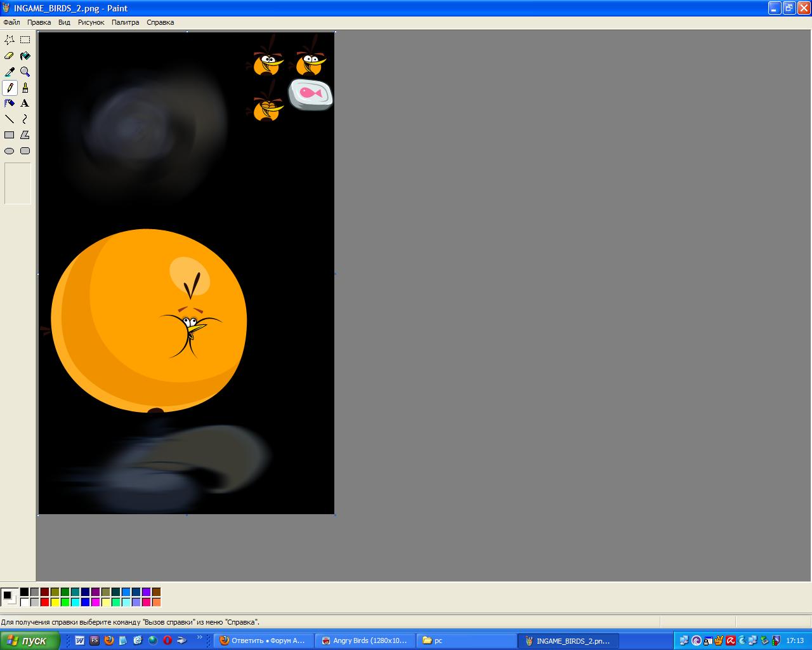
Task: Pick the magenta color swatch
Action: coord(95,602)
